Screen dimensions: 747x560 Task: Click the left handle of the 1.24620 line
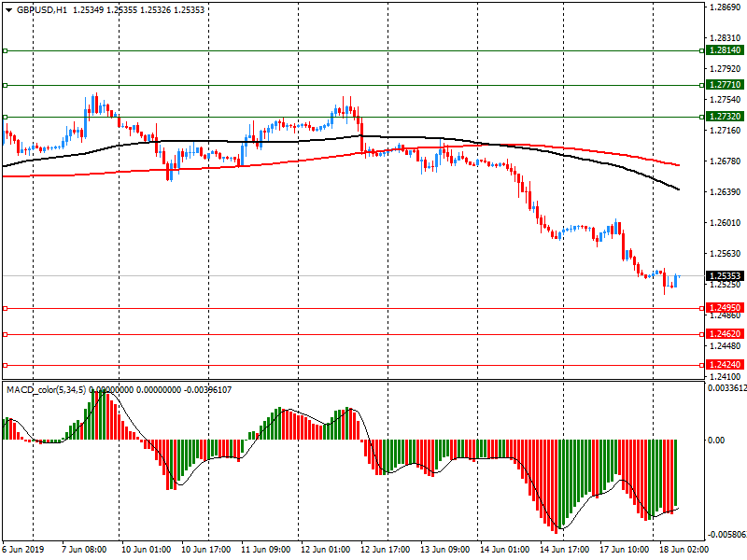(6, 334)
